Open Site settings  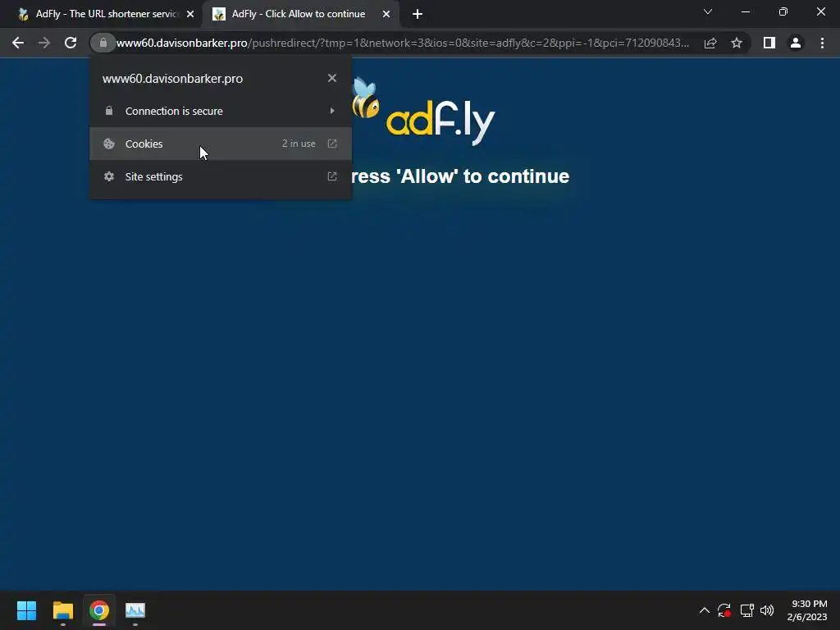(220, 176)
